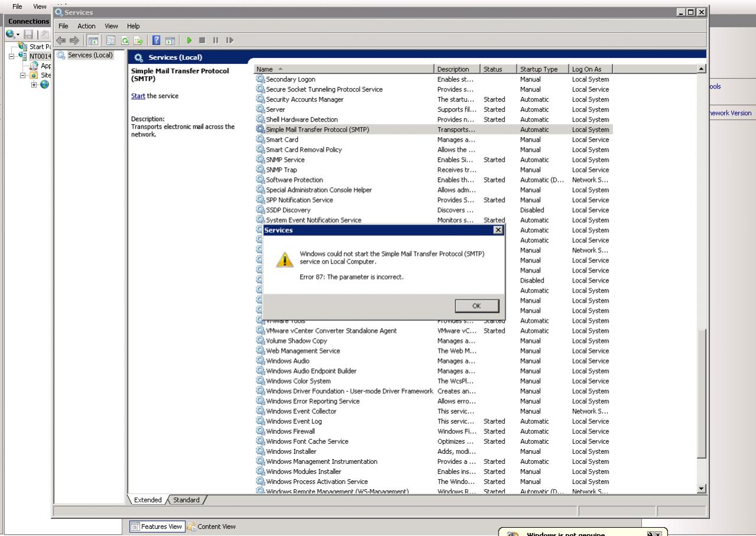
Task: Click the services list scroll-up arrow
Action: click(x=702, y=69)
